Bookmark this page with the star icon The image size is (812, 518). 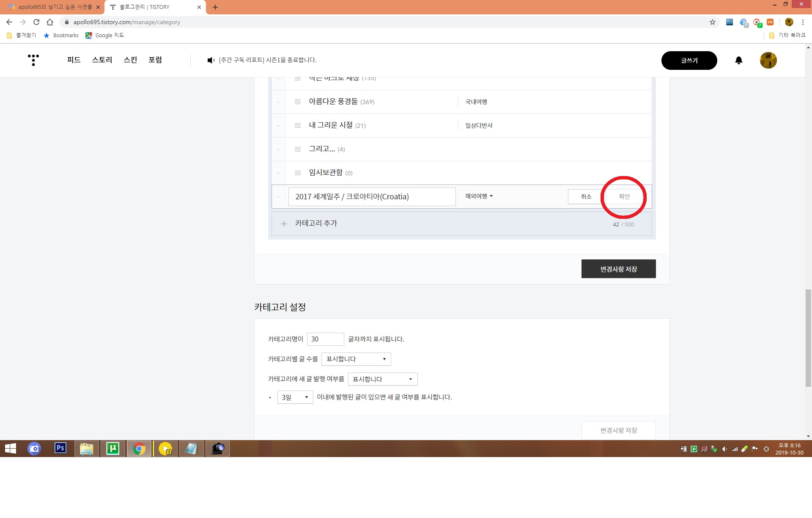click(713, 22)
